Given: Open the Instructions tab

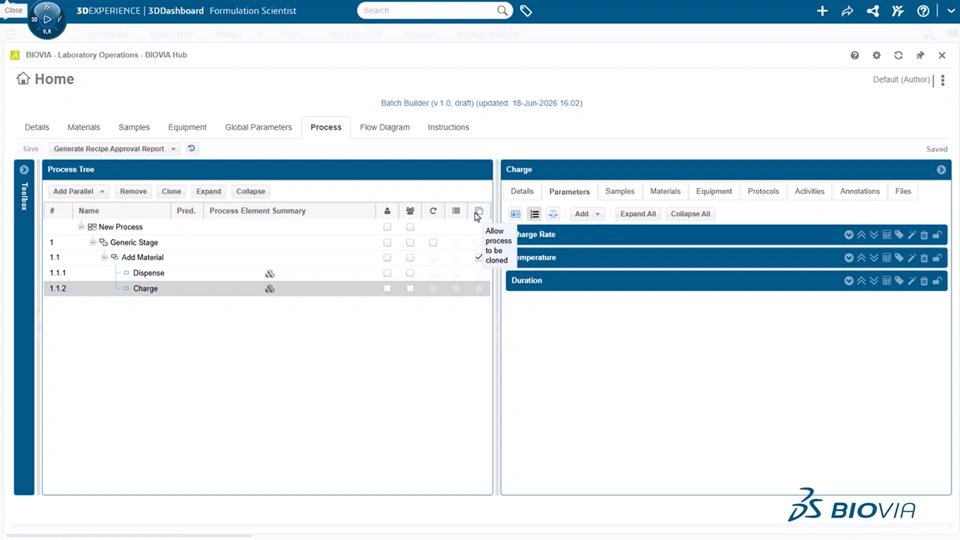Looking at the screenshot, I should [x=448, y=127].
